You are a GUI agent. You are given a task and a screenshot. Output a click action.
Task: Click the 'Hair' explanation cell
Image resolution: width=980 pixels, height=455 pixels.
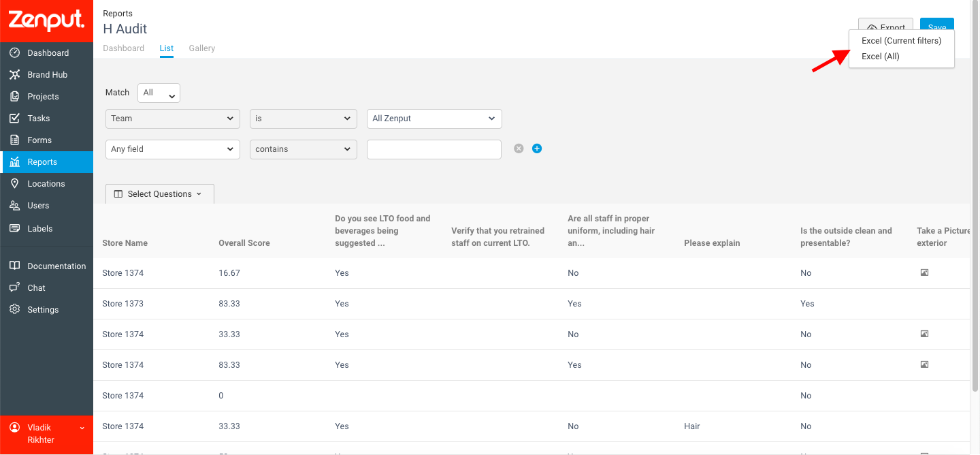click(x=692, y=426)
